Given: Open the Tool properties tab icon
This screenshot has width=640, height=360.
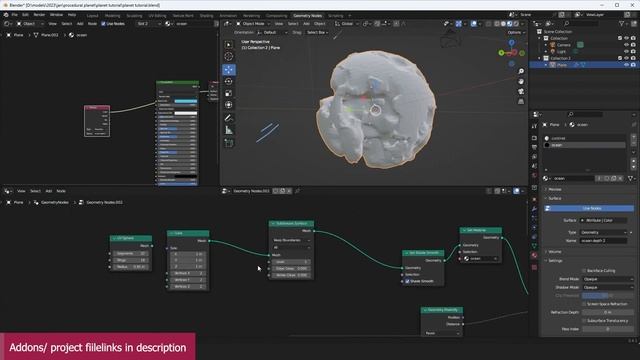Looking at the screenshot, I should (534, 127).
